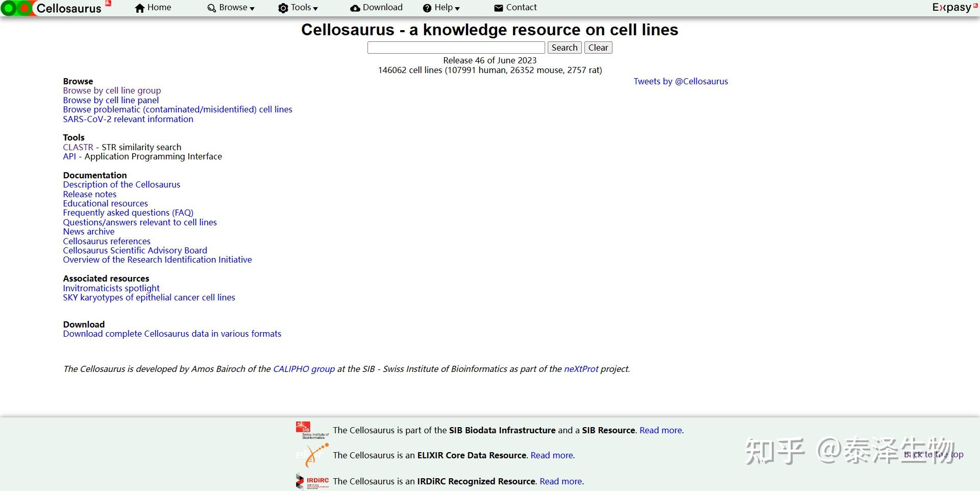Open Tweets by @Cellosaurus link
The width and height of the screenshot is (980, 491).
click(x=681, y=81)
